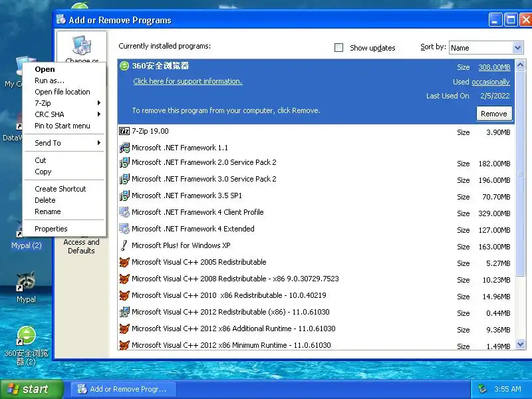Click the Microsoft Plus! for Windows XP icon
The image size is (532, 399).
point(124,245)
